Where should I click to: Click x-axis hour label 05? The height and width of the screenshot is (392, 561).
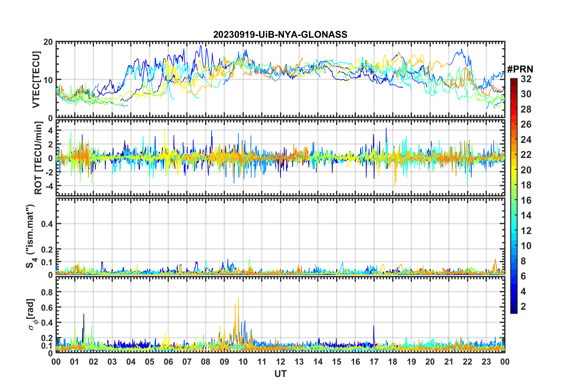pos(150,362)
